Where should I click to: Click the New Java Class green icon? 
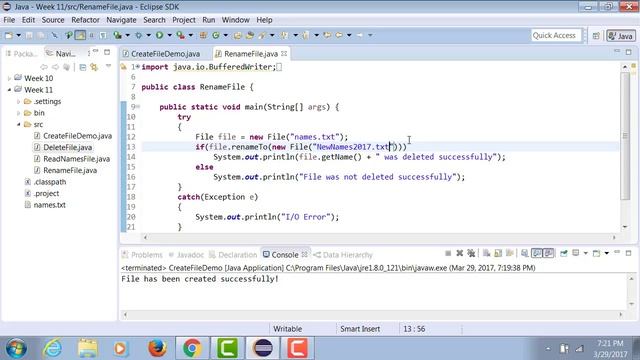(216, 36)
